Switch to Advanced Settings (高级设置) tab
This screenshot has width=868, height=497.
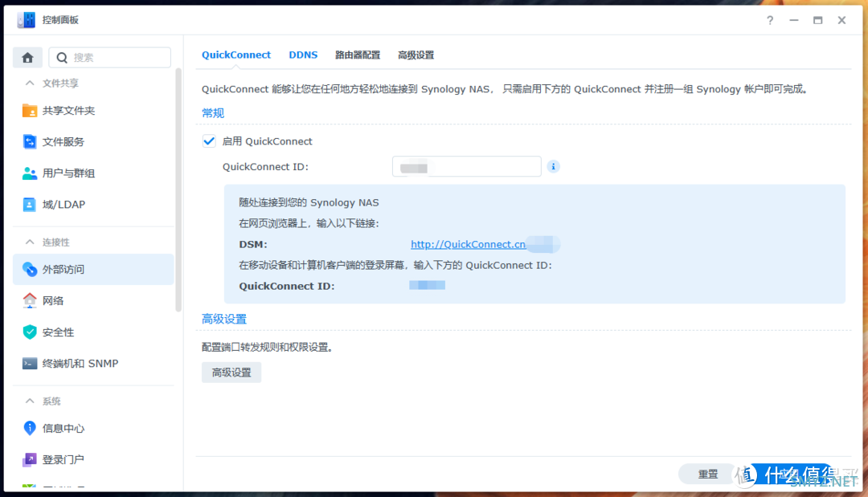click(x=416, y=55)
